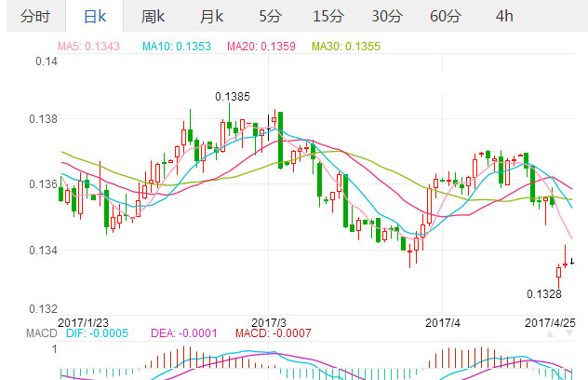
Task: Select the 5分 interval tab
Action: coord(270,16)
